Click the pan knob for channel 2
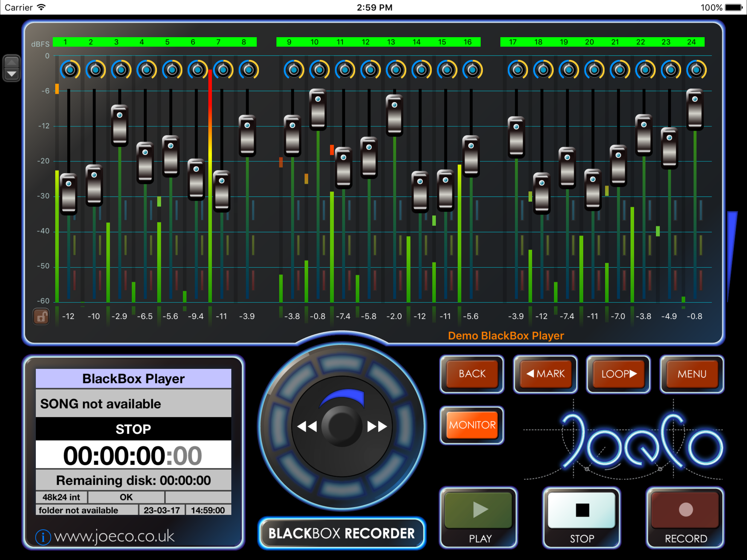The width and height of the screenshot is (747, 560). click(x=96, y=70)
